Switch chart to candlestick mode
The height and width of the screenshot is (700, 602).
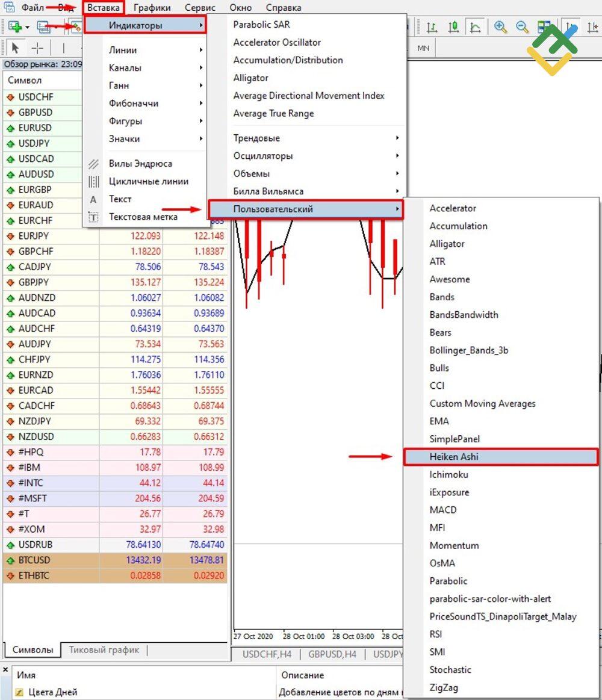click(x=453, y=27)
